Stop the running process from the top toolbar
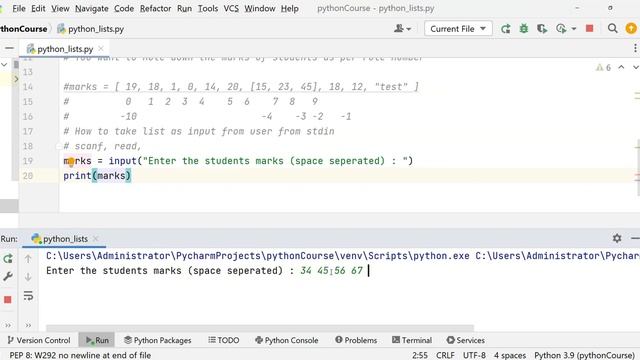The image size is (640, 360). pyautogui.click(x=589, y=29)
